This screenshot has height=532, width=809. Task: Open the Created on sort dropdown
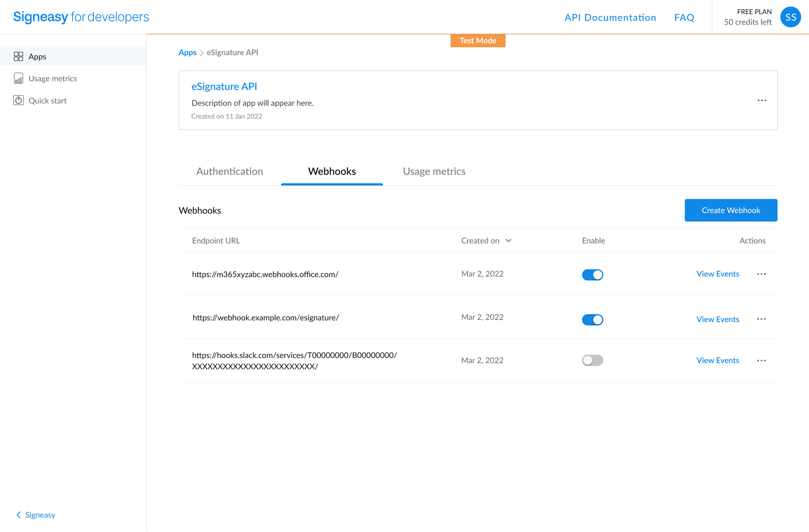pyautogui.click(x=509, y=240)
